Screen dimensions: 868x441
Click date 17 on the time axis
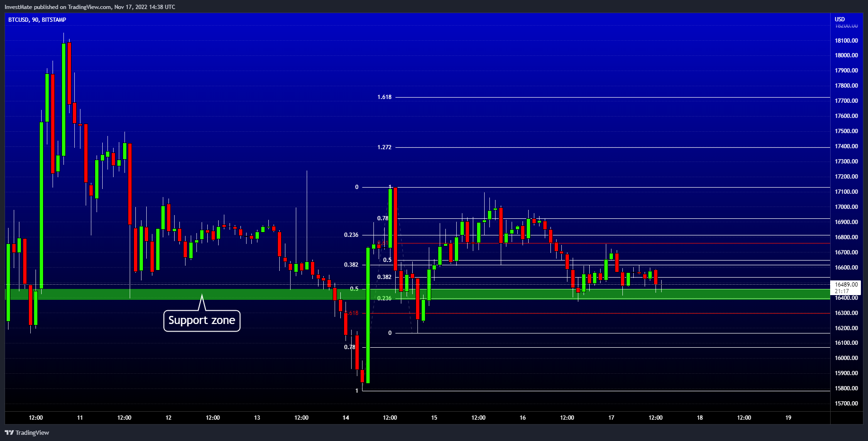click(x=611, y=418)
